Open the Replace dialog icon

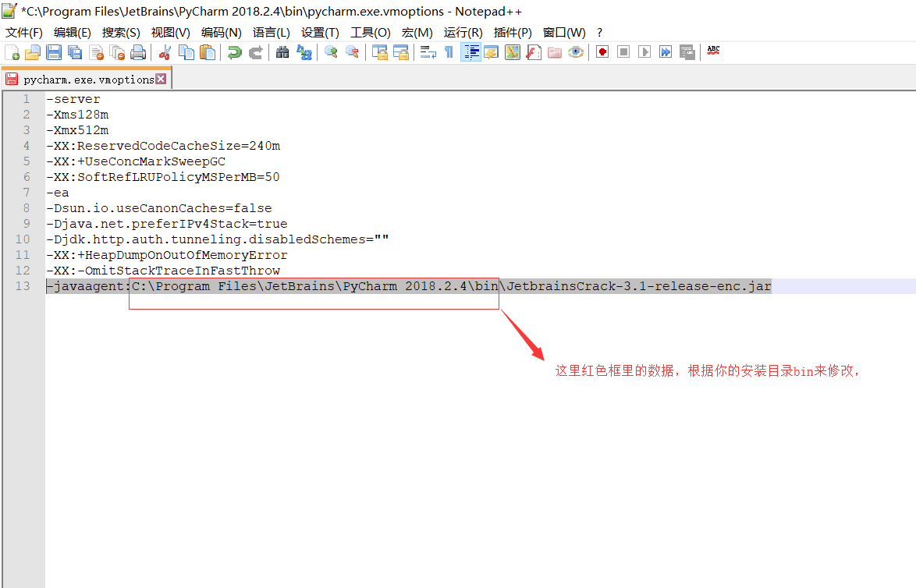click(x=304, y=52)
